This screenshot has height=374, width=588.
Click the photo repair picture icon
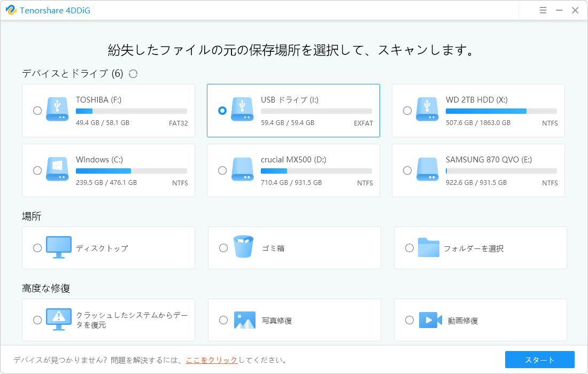tap(244, 320)
